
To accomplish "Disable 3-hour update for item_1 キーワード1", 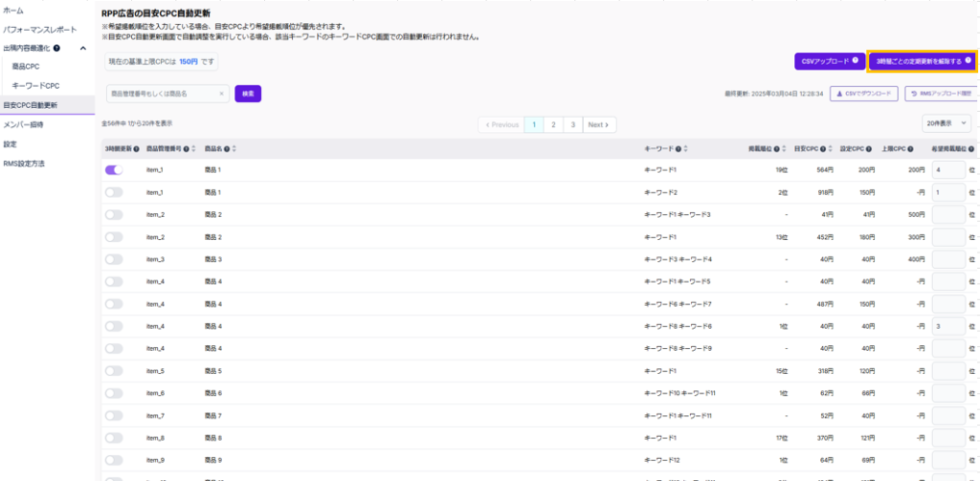I will pyautogui.click(x=114, y=169).
